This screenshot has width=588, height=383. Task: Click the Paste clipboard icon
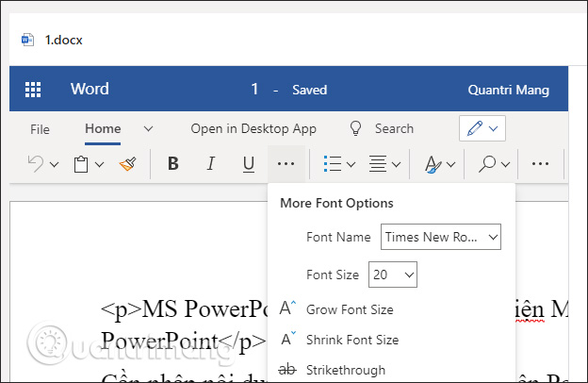(81, 164)
